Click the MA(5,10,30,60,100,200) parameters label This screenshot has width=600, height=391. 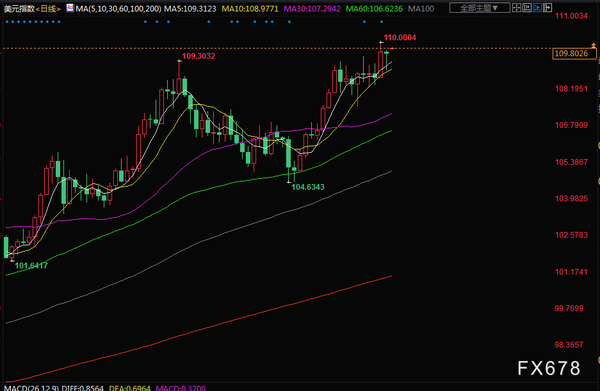[118, 8]
